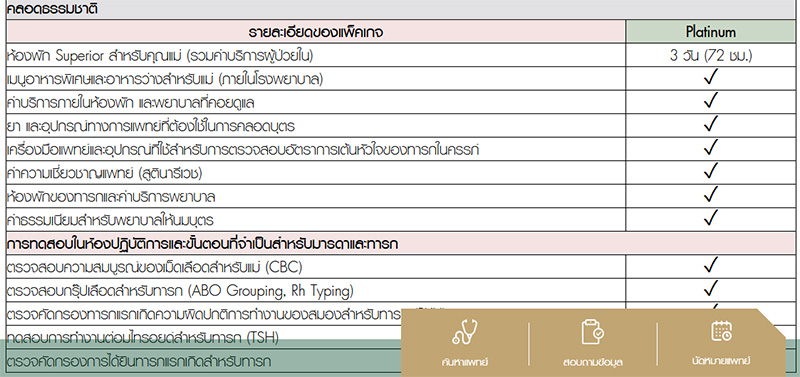Click the "3 วัน (72 ชม.)" cell

point(711,56)
